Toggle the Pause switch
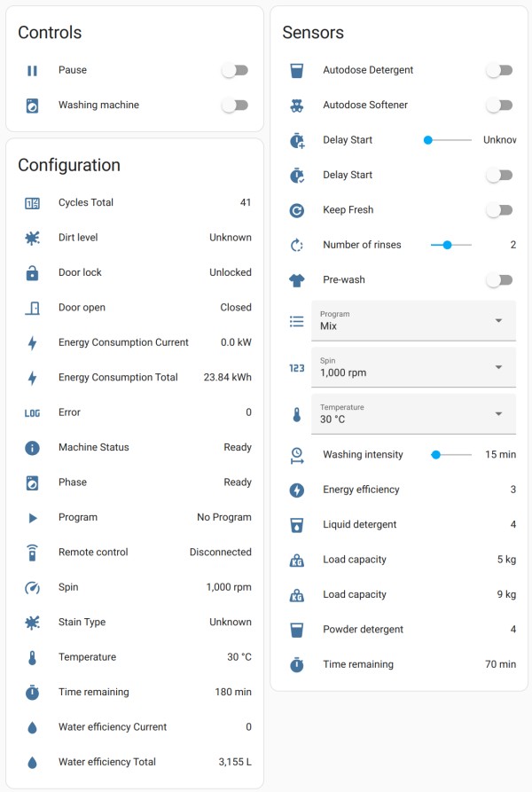Image resolution: width=532 pixels, height=792 pixels. [x=235, y=71]
